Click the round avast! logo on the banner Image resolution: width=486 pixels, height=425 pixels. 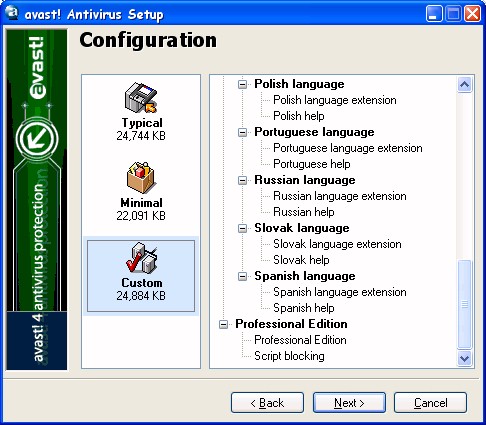point(37,139)
